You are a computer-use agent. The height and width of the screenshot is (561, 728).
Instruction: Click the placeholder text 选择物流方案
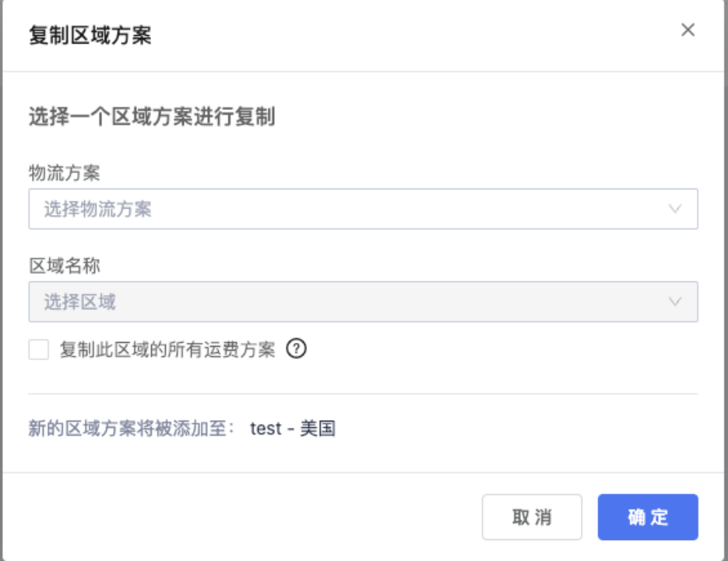point(97,209)
